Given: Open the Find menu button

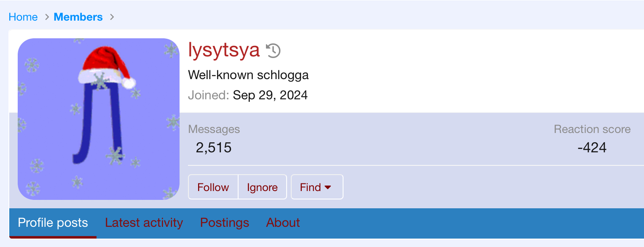Looking at the screenshot, I should [317, 187].
